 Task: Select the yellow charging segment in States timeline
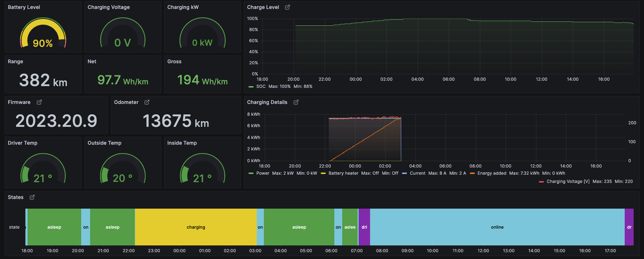(196, 227)
